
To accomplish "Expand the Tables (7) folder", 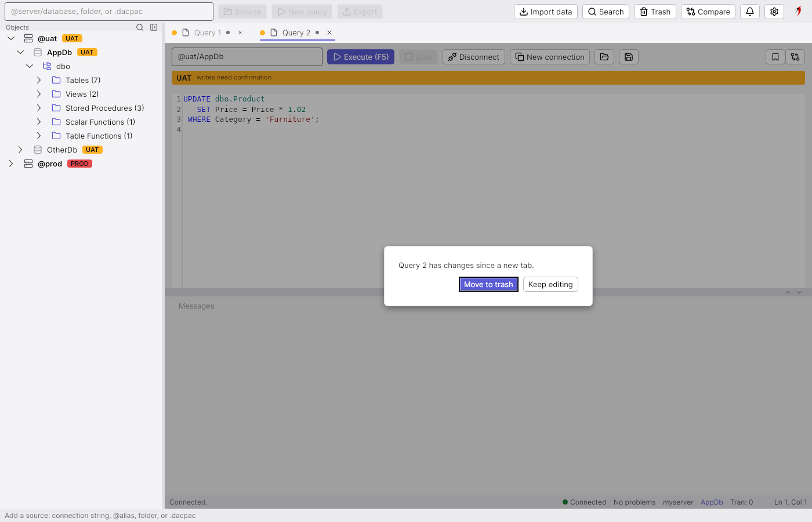I will tap(39, 80).
